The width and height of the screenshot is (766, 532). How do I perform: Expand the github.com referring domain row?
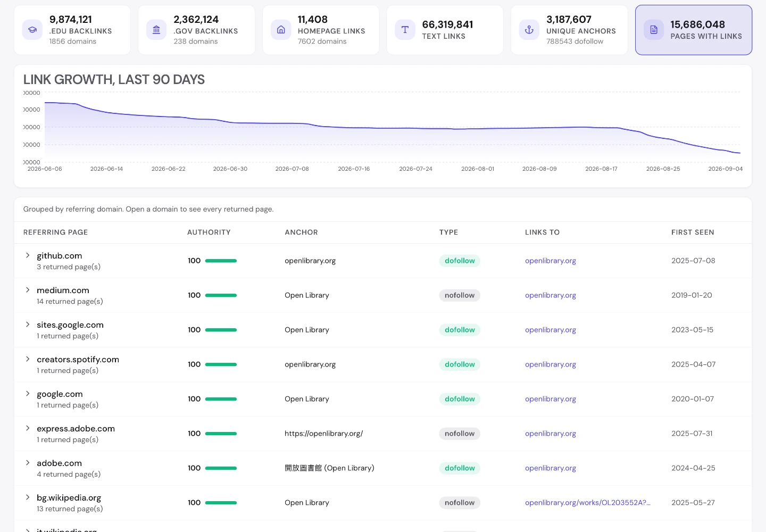(28, 255)
